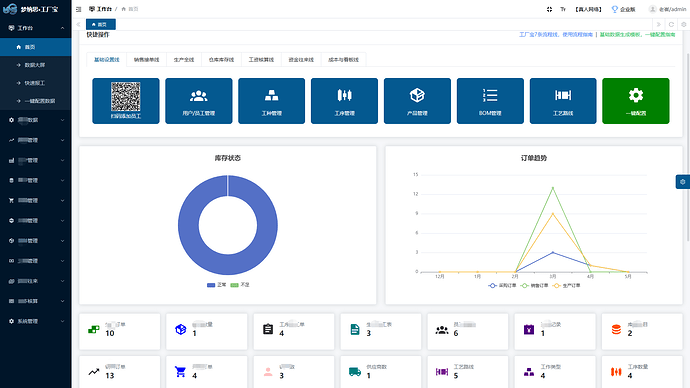The height and width of the screenshot is (388, 690).
Task: Expand sidebar group with shopping cart icon
Action: click(x=36, y=201)
